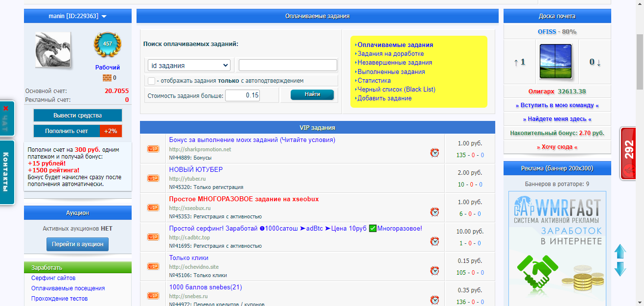Screen dimensions: 644x306
Task: Open the Контакты side tab
Action: pos(7,171)
